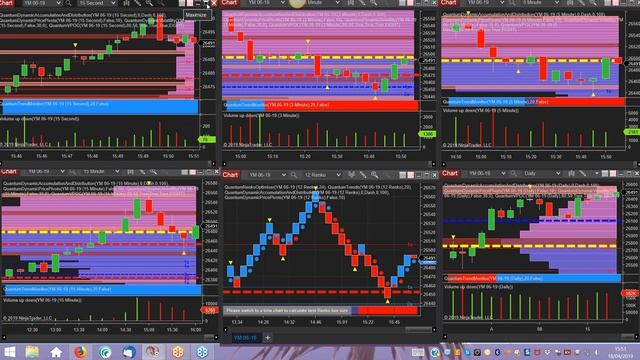Expand the Daily interval selector
This screenshot has height=360, width=640.
pyautogui.click(x=542, y=173)
